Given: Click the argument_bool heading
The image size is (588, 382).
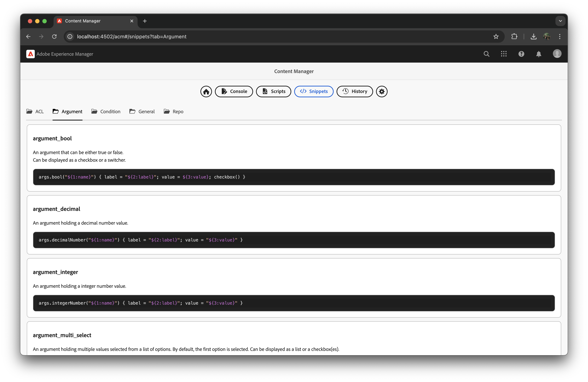Looking at the screenshot, I should pyautogui.click(x=52, y=138).
